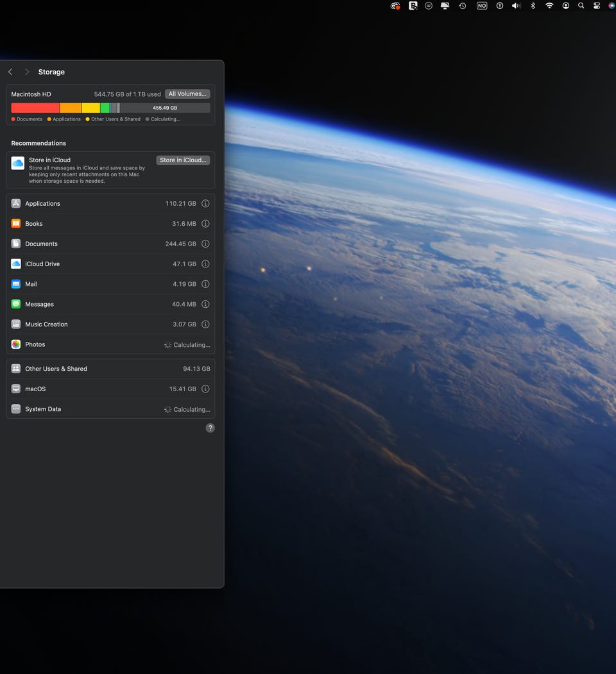
Task: Click the red Documents storage bar segment
Action: click(x=35, y=108)
